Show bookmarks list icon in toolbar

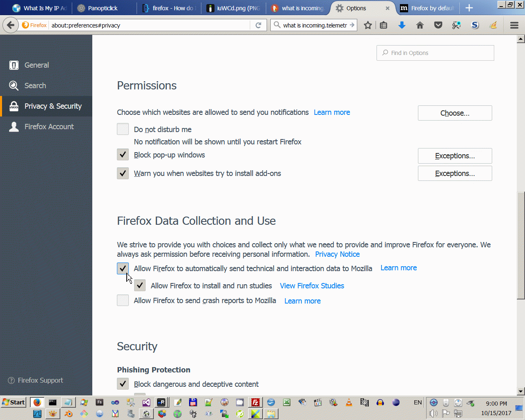click(x=383, y=25)
